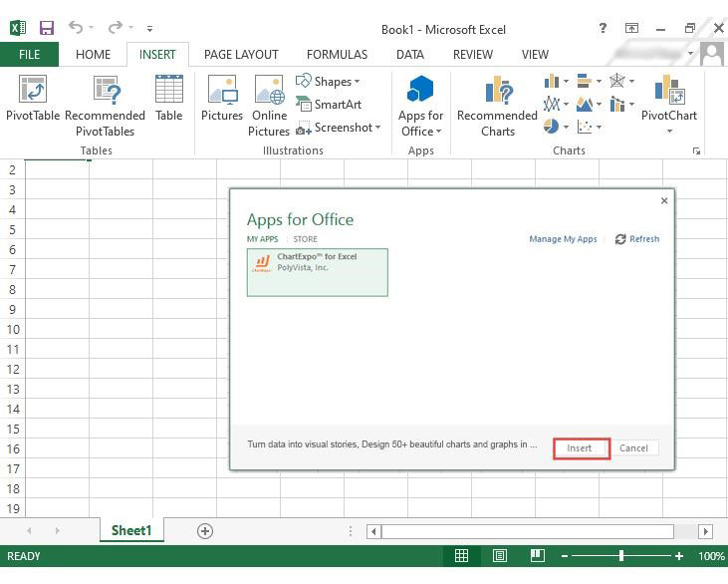The width and height of the screenshot is (728, 584).
Task: Select the INSERT ribbon tab
Action: [x=157, y=55]
